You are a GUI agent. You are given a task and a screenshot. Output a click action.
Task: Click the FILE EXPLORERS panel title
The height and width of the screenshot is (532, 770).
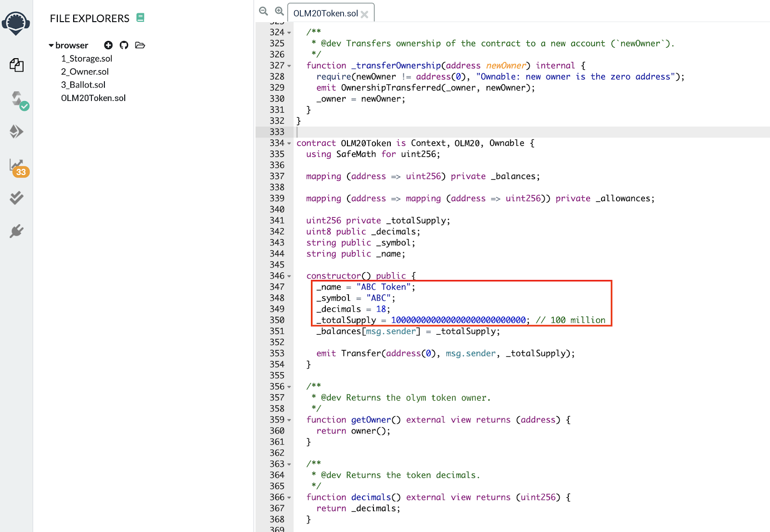[x=90, y=18]
